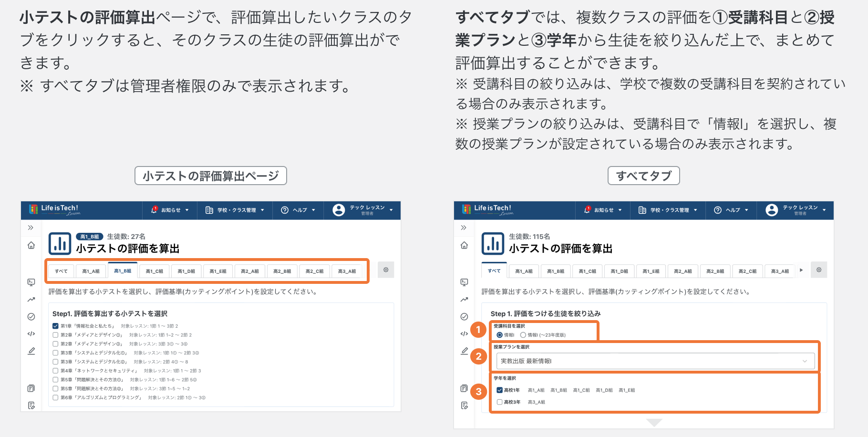Screen dimensions: 868x437
Task: Open 高3_A組 tab in 27名 screen
Action: click(347, 271)
